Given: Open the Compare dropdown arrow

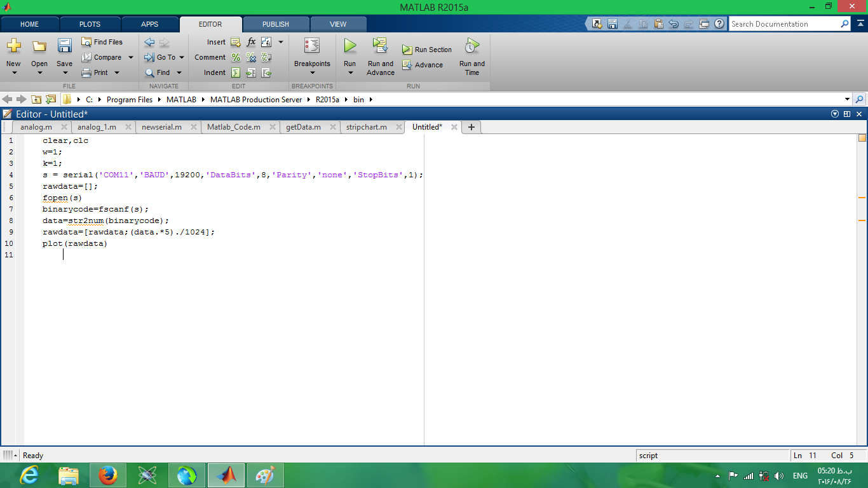Looking at the screenshot, I should click(131, 57).
